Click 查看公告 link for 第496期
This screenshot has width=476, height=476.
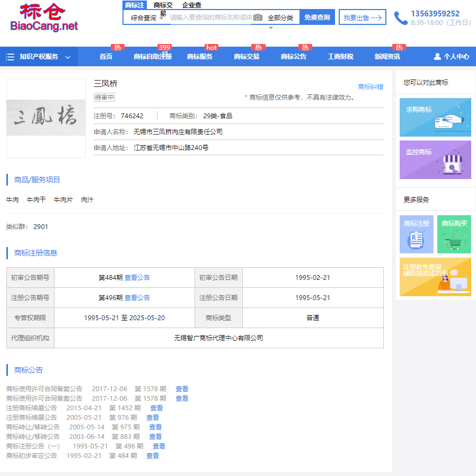(137, 298)
